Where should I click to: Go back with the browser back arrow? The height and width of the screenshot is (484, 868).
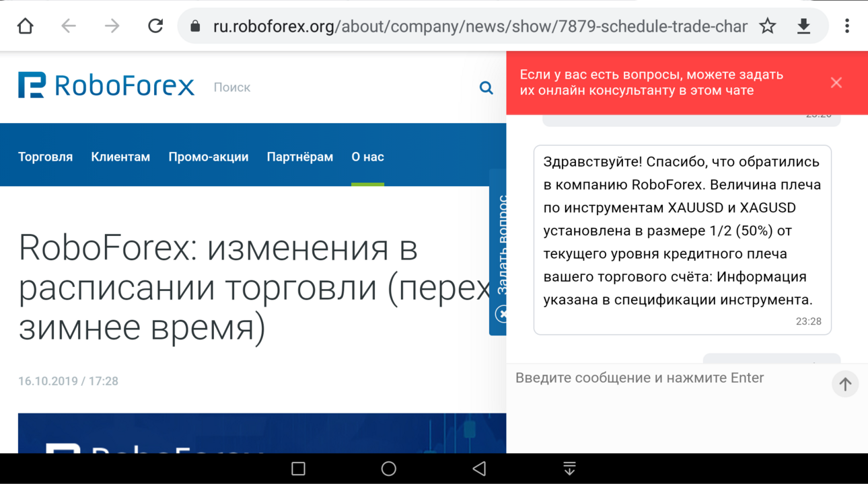point(69,26)
